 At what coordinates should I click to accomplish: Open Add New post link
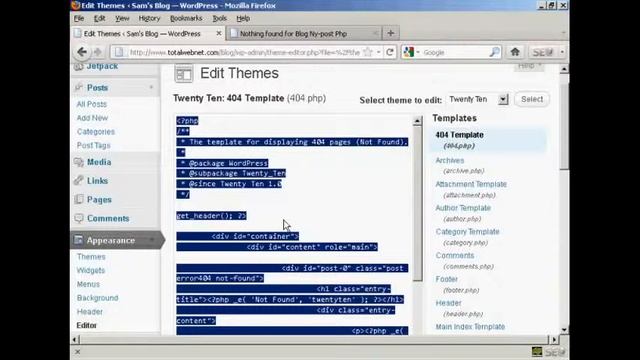point(92,118)
